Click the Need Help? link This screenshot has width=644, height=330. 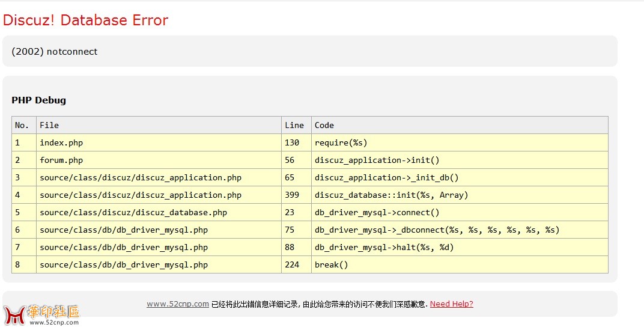pyautogui.click(x=451, y=304)
